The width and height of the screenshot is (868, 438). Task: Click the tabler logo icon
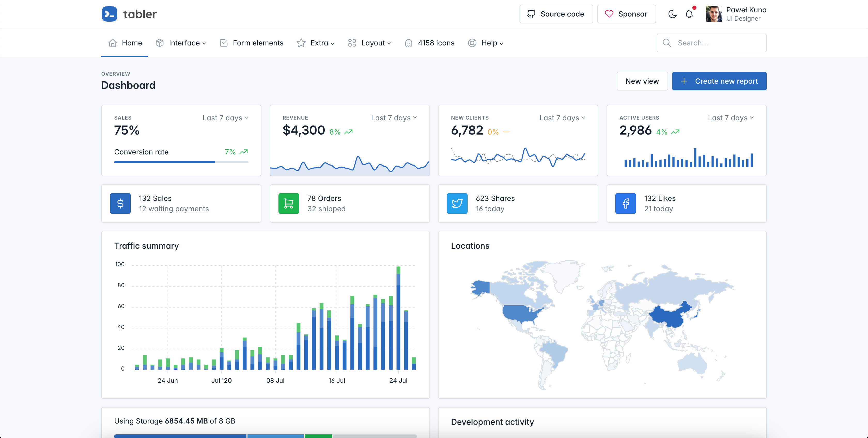(x=109, y=14)
